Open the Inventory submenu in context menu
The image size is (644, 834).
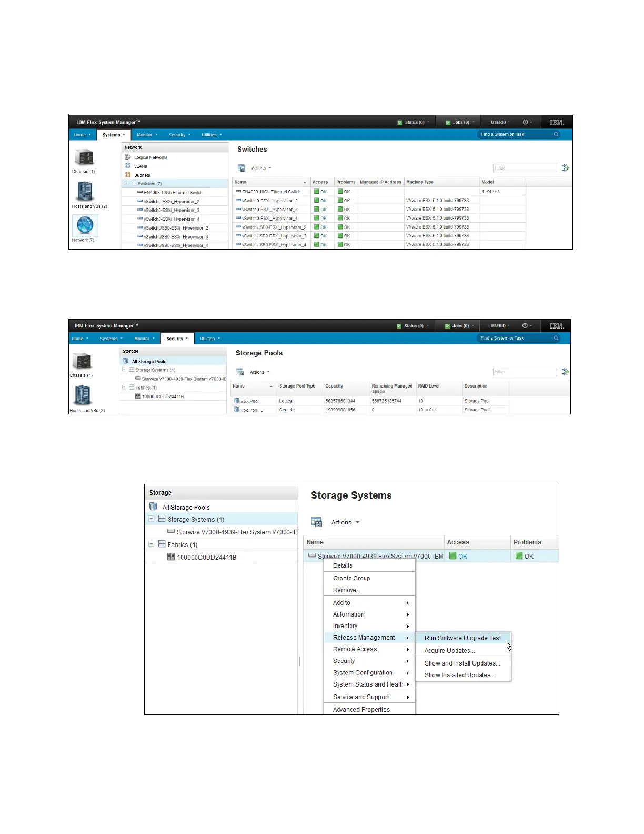(369, 626)
